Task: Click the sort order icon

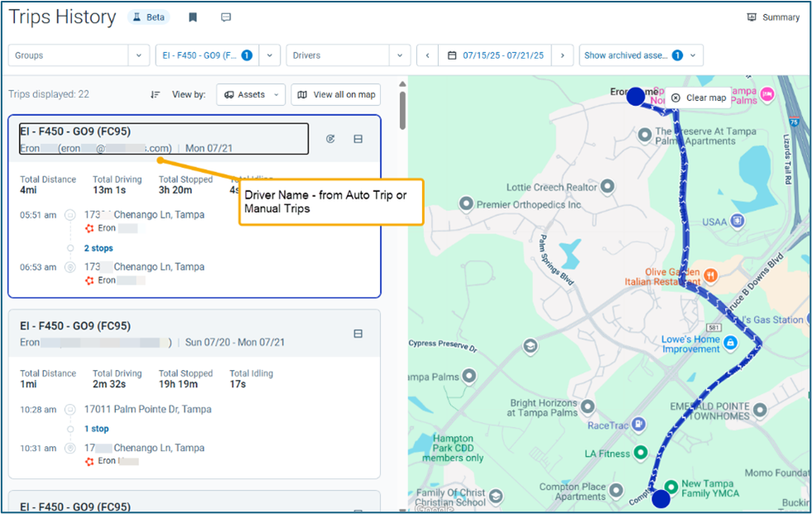Action: click(155, 94)
